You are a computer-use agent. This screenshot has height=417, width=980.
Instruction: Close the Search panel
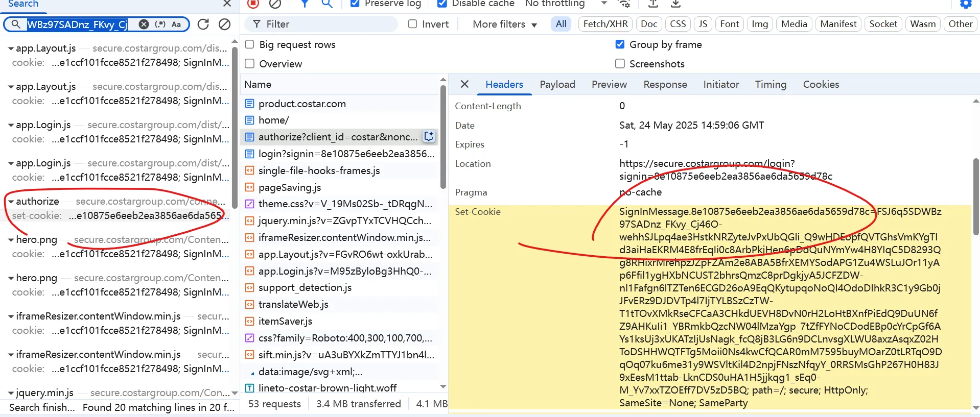click(x=227, y=4)
